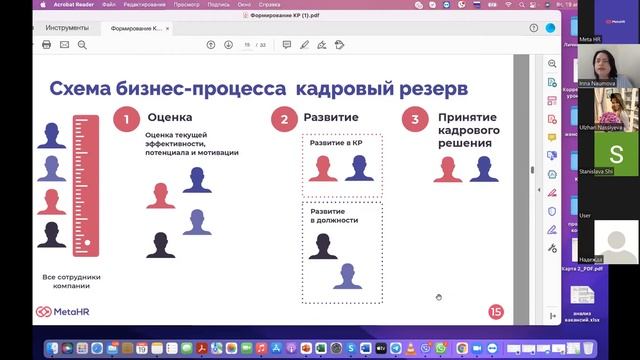Select the highlighter pen tool
This screenshot has height=360, width=640.
click(x=304, y=44)
